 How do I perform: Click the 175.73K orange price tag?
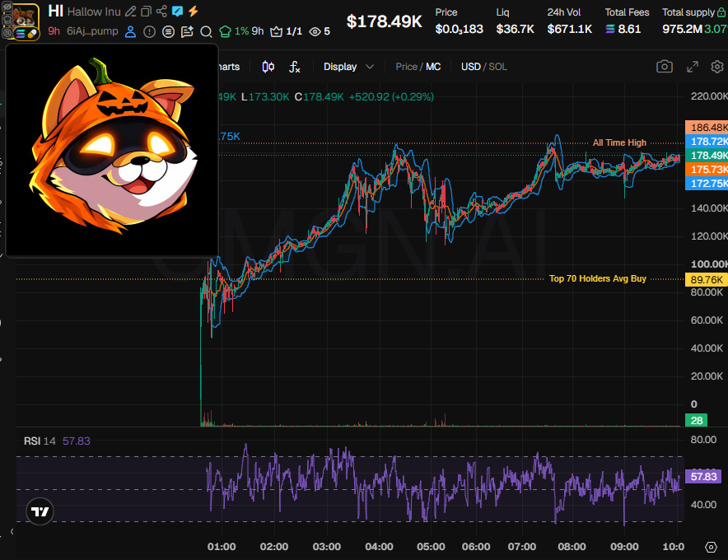707,170
